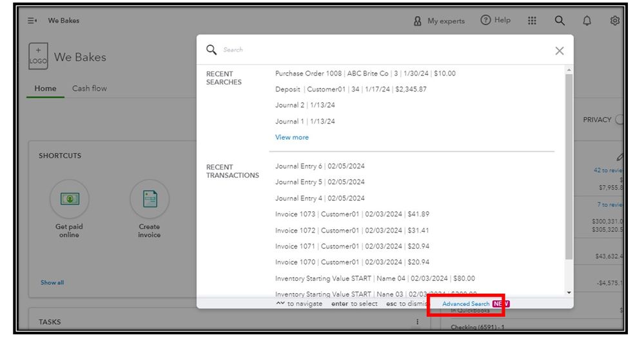
Task: Click scrollbar up arrow in search dialog
Action: 569,70
